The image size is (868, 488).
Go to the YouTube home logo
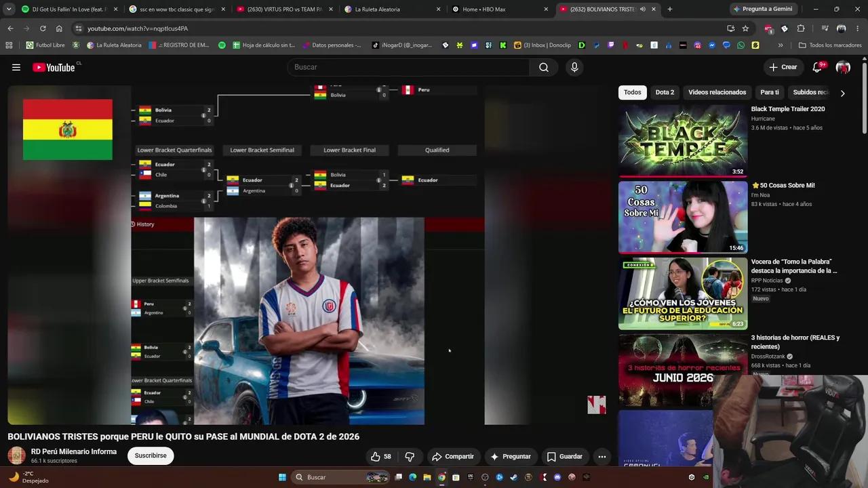coord(54,67)
